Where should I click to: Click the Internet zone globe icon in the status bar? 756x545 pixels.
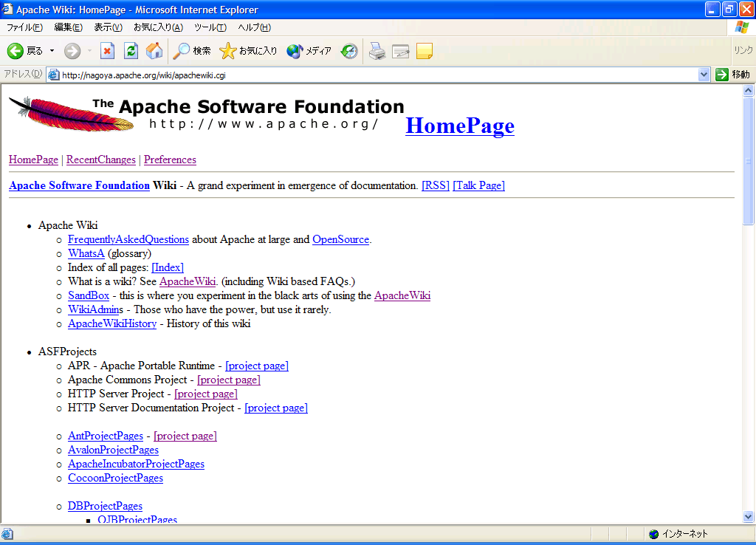tap(654, 534)
